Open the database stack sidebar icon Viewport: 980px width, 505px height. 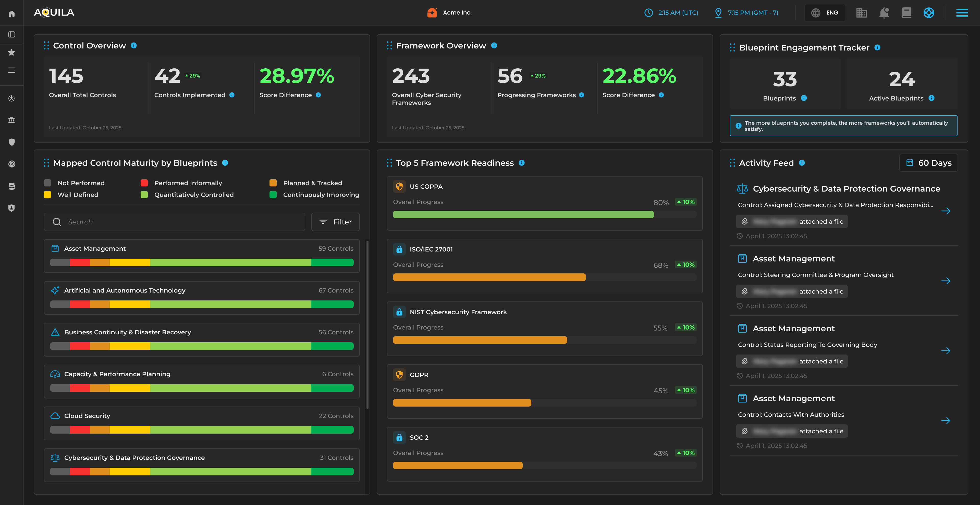click(12, 186)
